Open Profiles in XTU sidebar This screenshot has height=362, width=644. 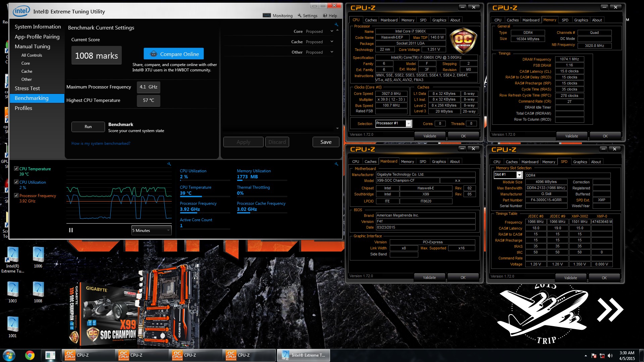pyautogui.click(x=23, y=108)
